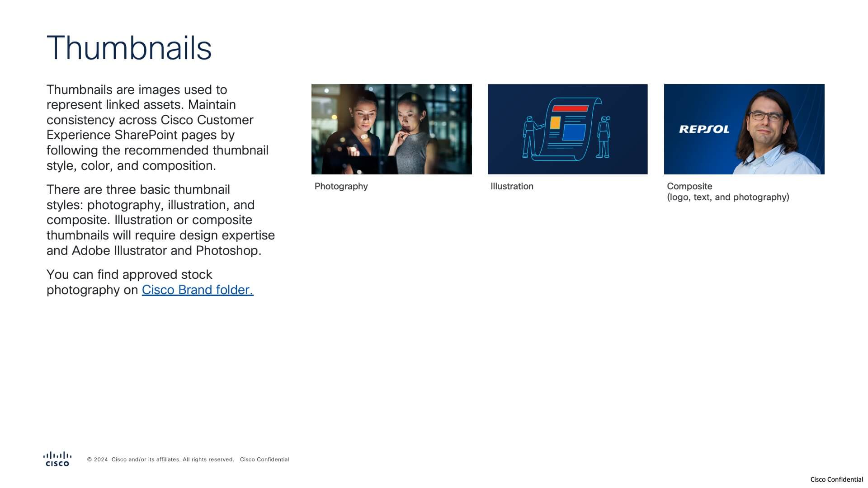This screenshot has height=488, width=868.
Task: Click the right figure in illustration thumbnail
Action: pyautogui.click(x=604, y=137)
